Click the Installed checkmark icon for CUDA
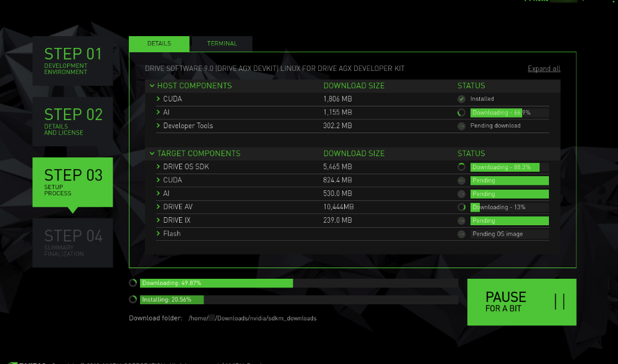This screenshot has height=364, width=618. 462,99
